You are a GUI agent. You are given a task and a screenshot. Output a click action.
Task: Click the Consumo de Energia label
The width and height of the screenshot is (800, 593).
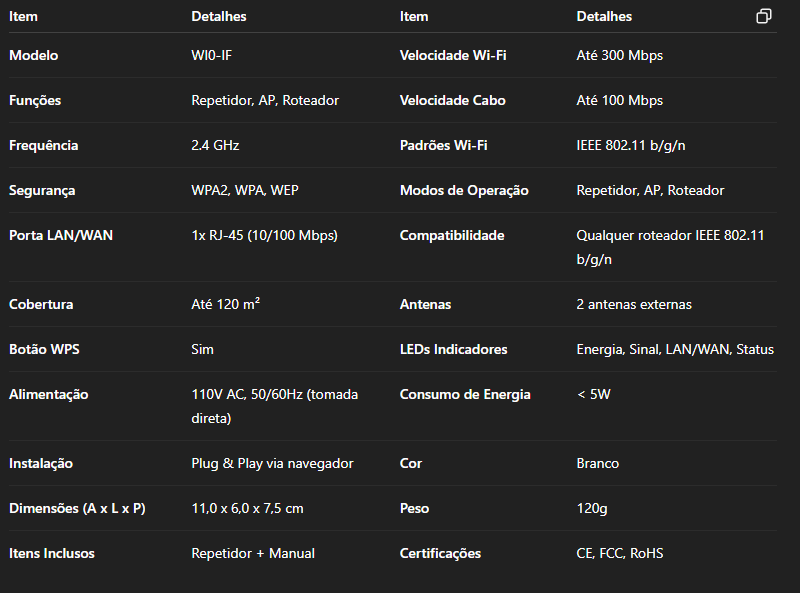[465, 394]
